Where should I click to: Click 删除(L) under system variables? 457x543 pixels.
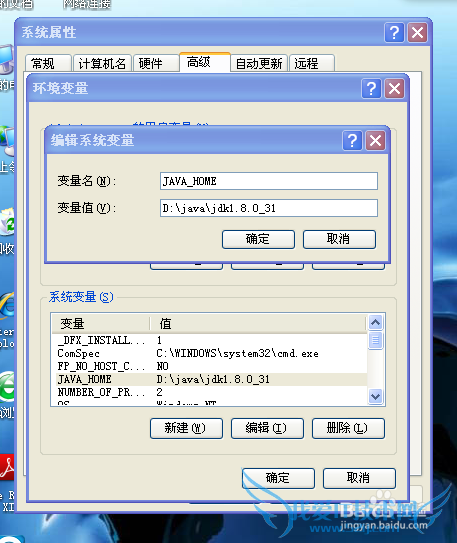point(348,428)
